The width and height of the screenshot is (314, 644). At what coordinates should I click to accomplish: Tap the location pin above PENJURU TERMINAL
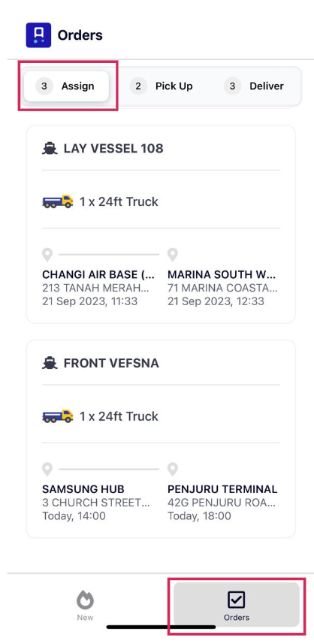(x=173, y=469)
